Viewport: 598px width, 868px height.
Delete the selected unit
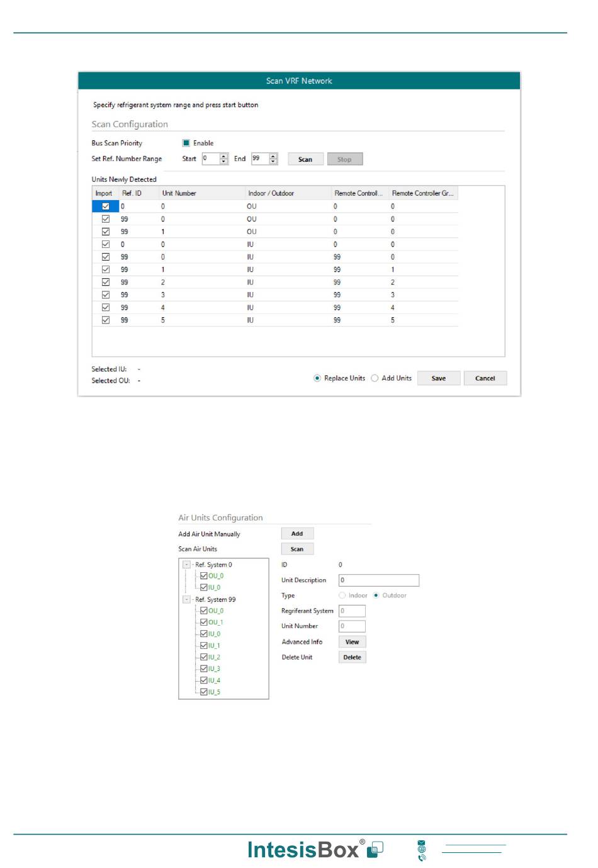pos(352,657)
